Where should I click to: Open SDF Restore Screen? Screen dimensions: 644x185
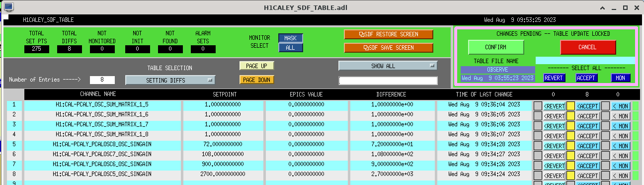(388, 34)
